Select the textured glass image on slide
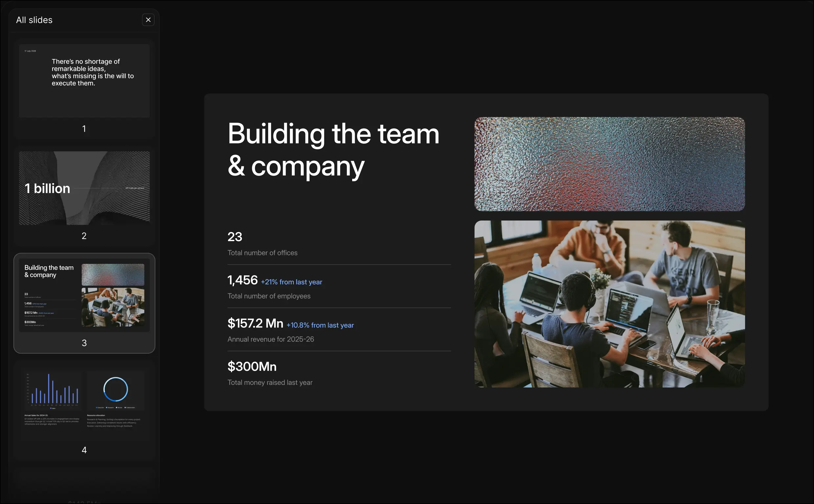814x504 pixels. 609,164
